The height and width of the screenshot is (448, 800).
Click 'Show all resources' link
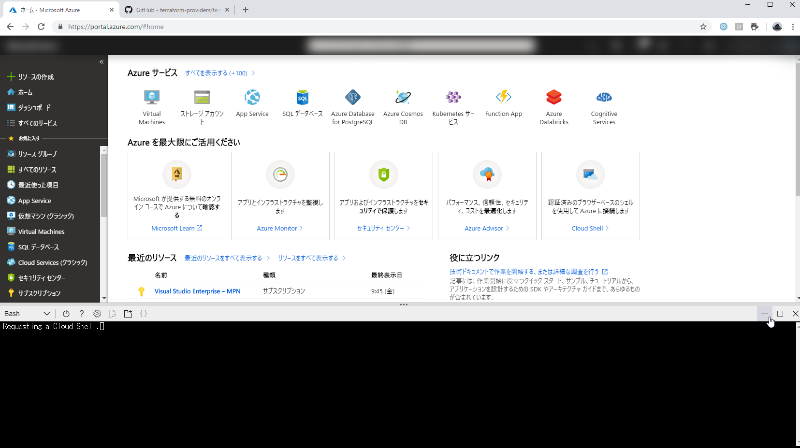[312, 258]
